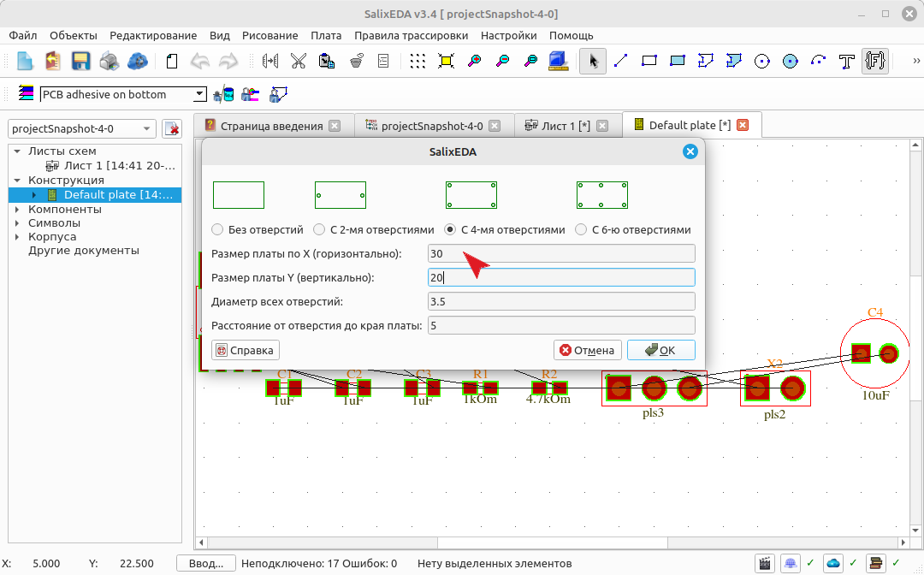This screenshot has height=575, width=924.
Task: Click the zoom in magnifier icon
Action: coord(474,61)
